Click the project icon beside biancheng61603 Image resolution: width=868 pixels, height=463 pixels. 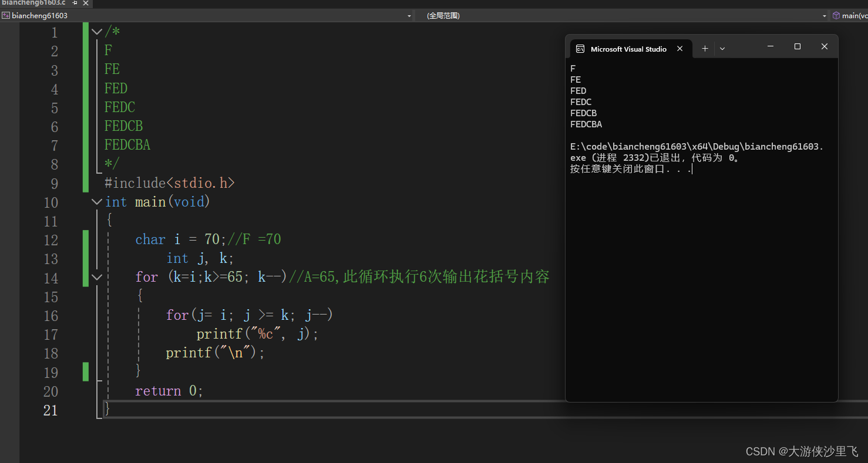click(6, 16)
